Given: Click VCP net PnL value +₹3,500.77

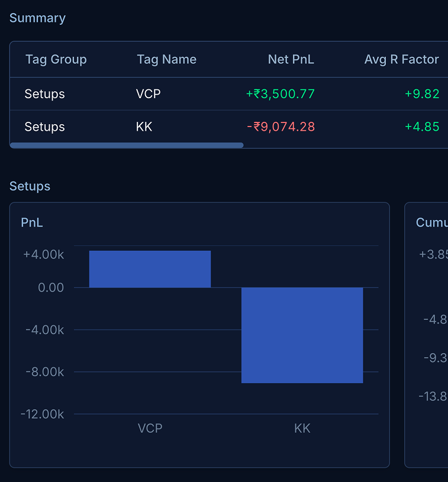Looking at the screenshot, I should tap(280, 93).
